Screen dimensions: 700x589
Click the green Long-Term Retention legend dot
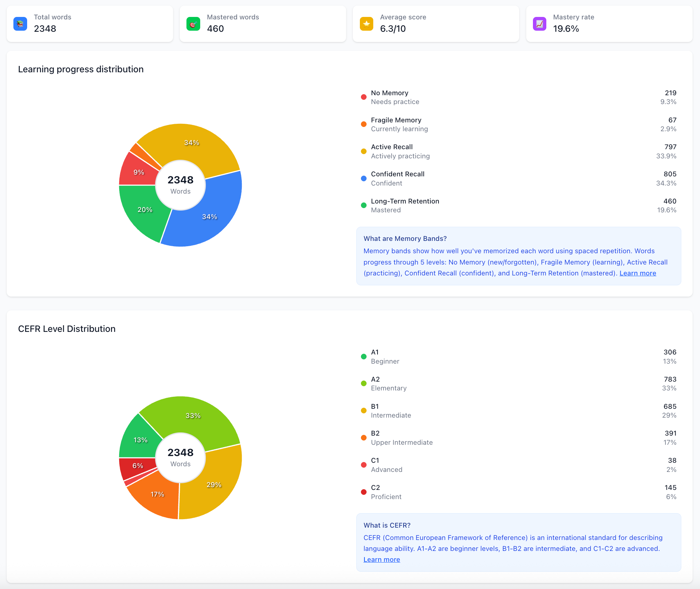(363, 205)
